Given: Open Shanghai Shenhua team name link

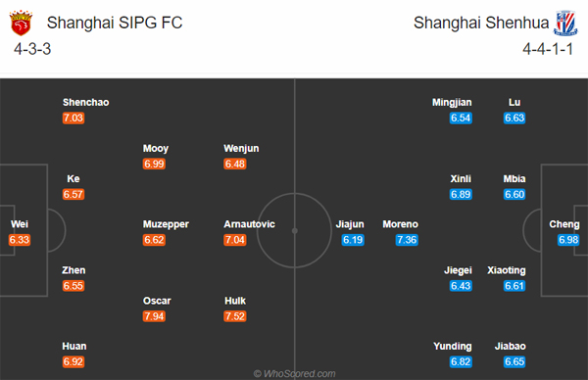Looking at the screenshot, I should pyautogui.click(x=481, y=23).
